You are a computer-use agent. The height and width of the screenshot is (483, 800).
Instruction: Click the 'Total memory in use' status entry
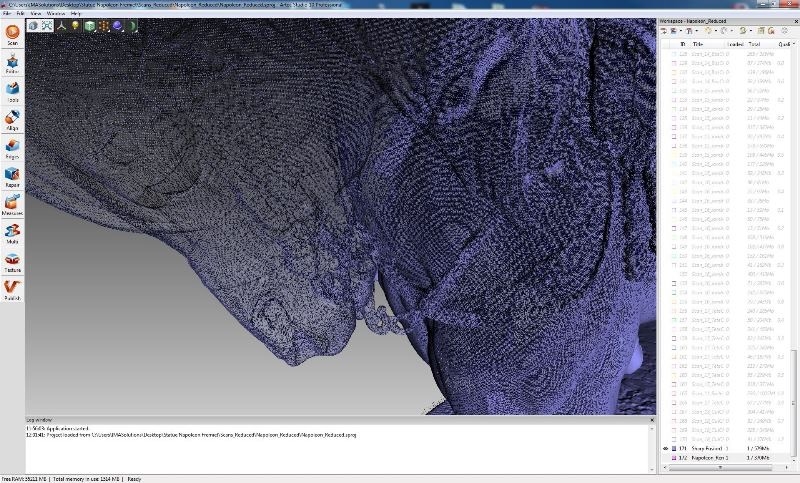coord(86,479)
